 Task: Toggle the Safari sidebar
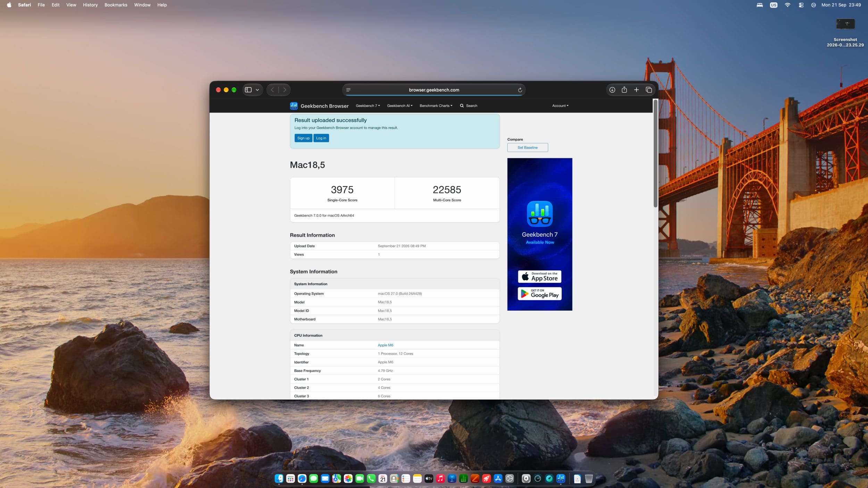pos(248,90)
